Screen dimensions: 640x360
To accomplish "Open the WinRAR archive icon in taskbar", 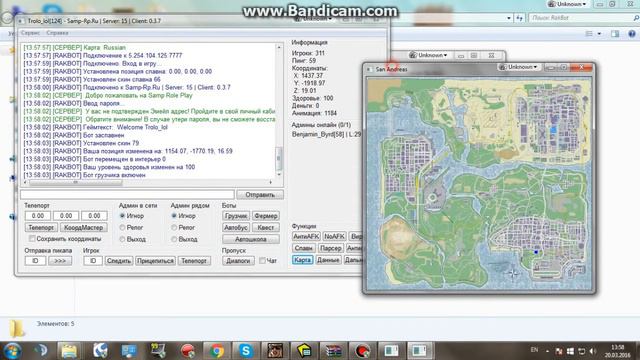I will [x=333, y=351].
